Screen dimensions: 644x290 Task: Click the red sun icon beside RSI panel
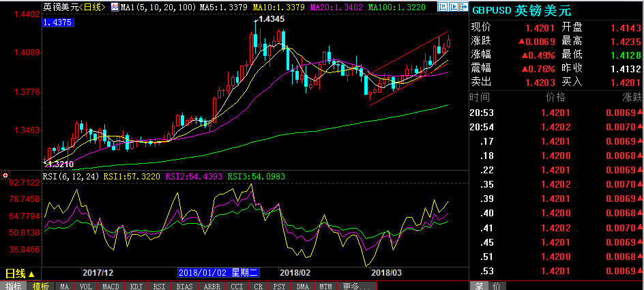[x=5, y=176]
